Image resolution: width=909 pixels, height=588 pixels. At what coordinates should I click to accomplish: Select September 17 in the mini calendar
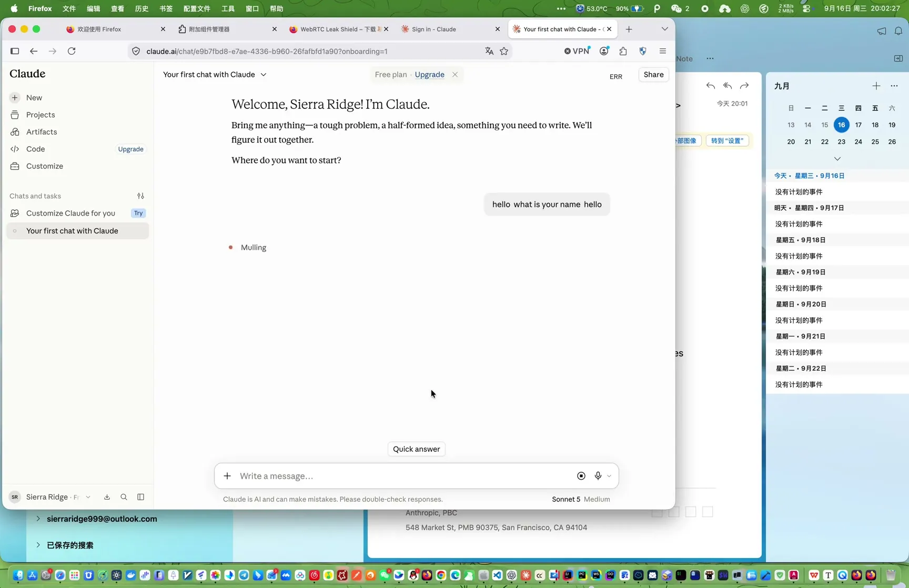click(858, 125)
